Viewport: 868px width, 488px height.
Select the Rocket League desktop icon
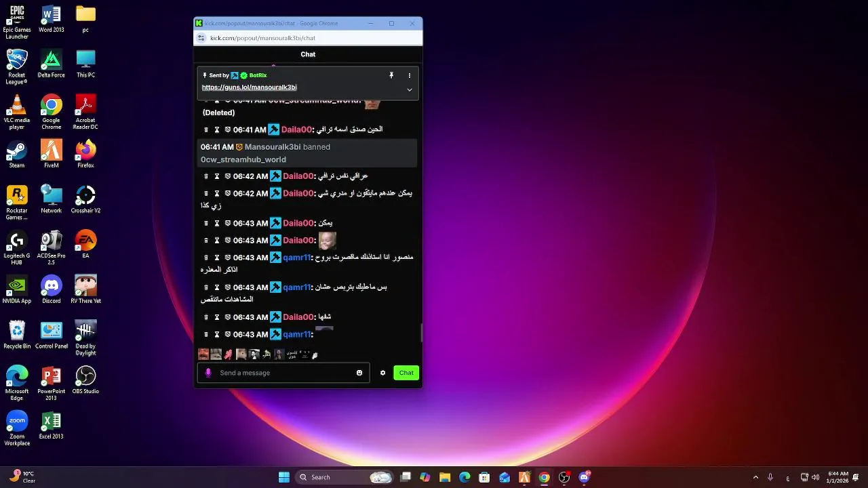tap(17, 67)
